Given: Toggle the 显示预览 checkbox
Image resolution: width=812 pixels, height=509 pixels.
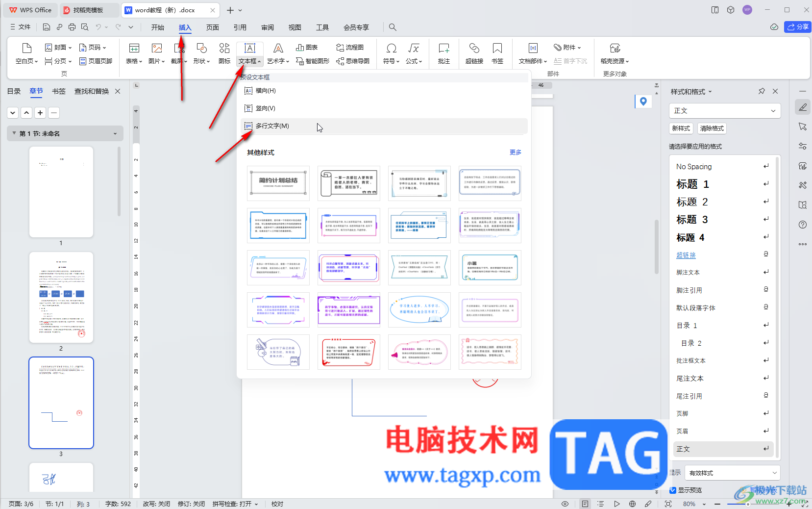Looking at the screenshot, I should coord(673,490).
